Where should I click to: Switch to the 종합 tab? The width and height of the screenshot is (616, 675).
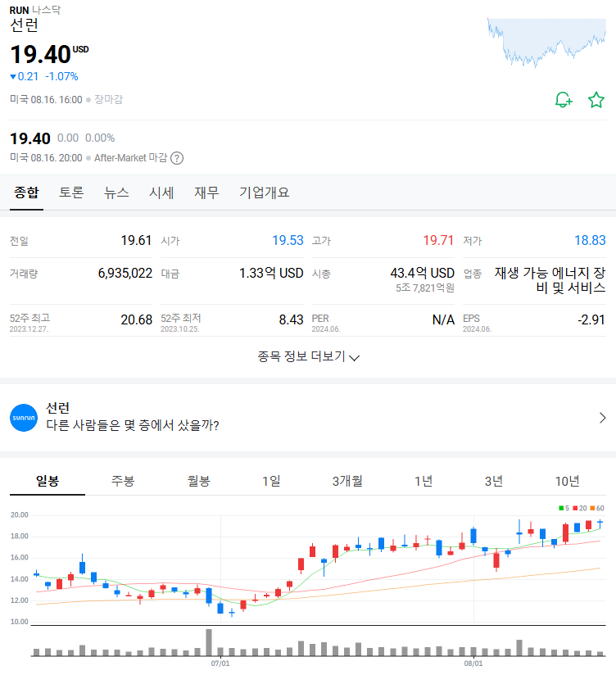coord(27,192)
